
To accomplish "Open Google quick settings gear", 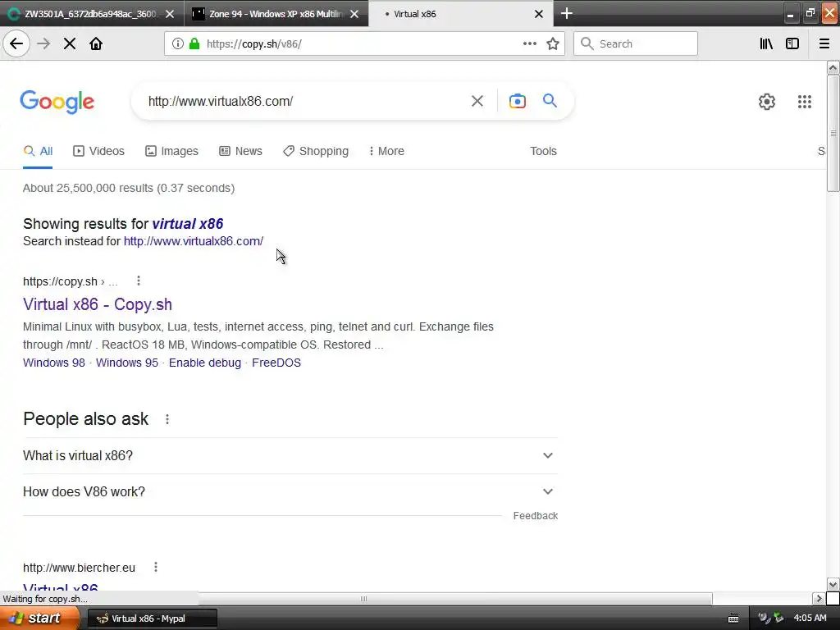I will click(767, 101).
